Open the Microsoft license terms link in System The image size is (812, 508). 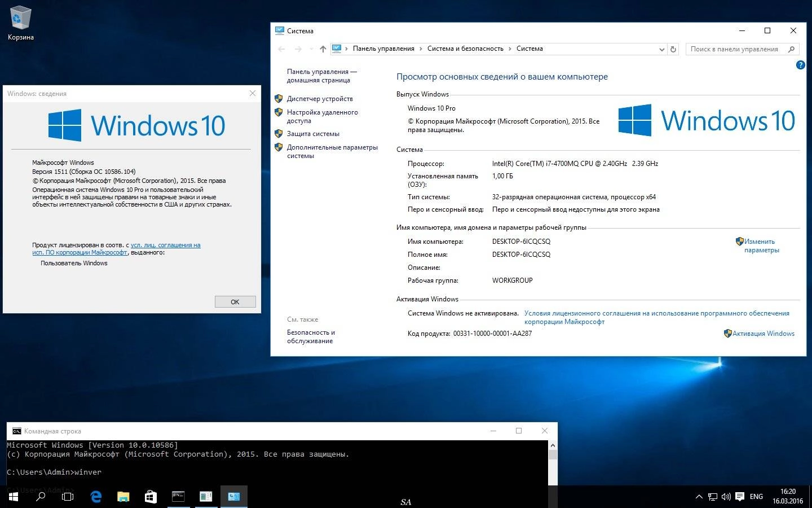pyautogui.click(x=656, y=317)
